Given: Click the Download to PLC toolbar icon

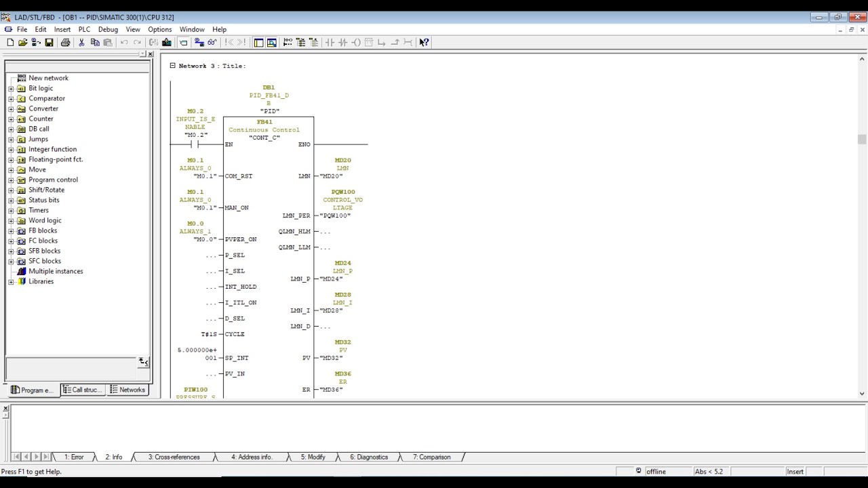Looking at the screenshot, I should click(x=166, y=42).
